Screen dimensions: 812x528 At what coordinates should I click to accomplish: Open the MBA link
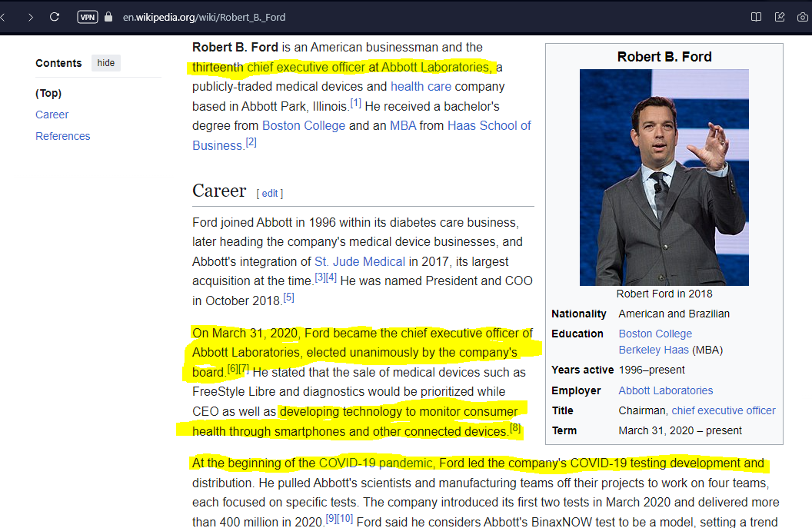coord(403,126)
